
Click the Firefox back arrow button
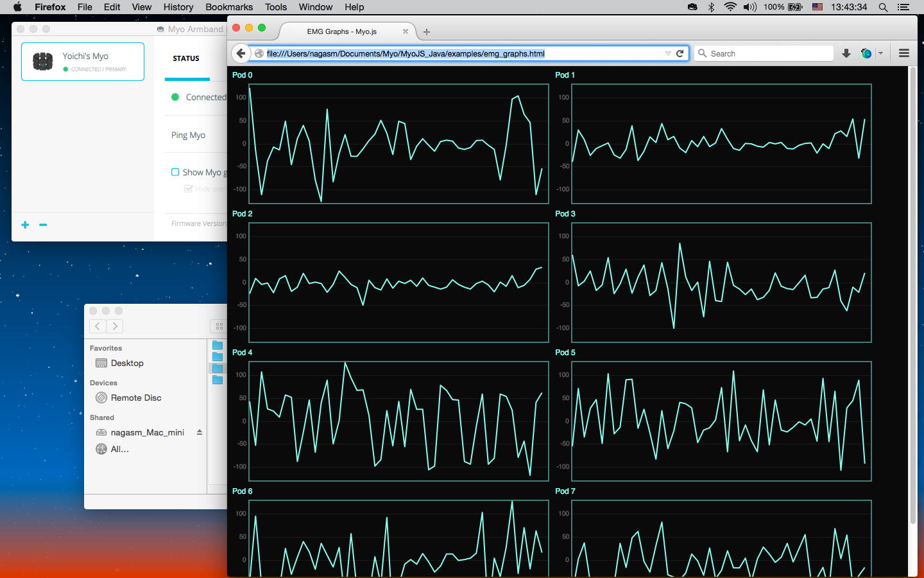[241, 53]
